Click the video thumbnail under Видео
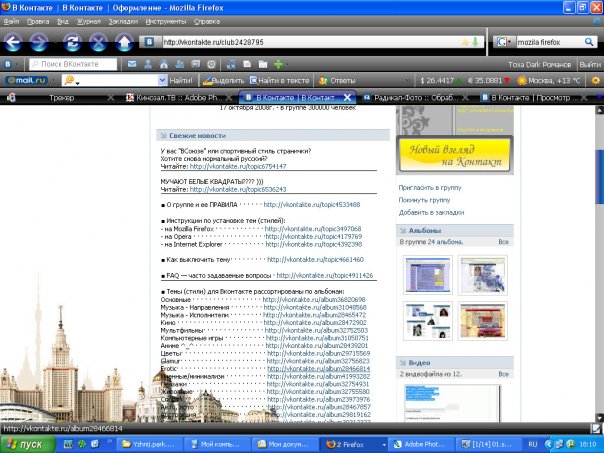This screenshot has width=604, height=453. tap(452, 403)
